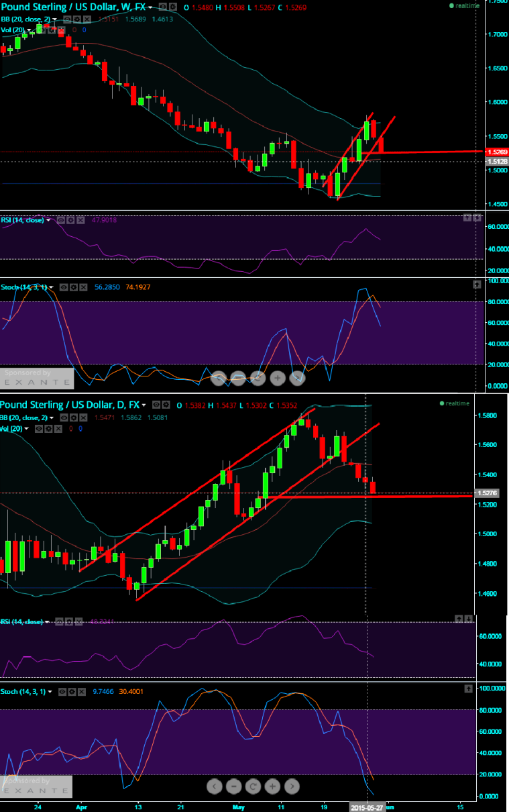This screenshot has width=509, height=812.
Task: Expand weekly Vol (20) dropdown arrow
Action: click(x=29, y=30)
